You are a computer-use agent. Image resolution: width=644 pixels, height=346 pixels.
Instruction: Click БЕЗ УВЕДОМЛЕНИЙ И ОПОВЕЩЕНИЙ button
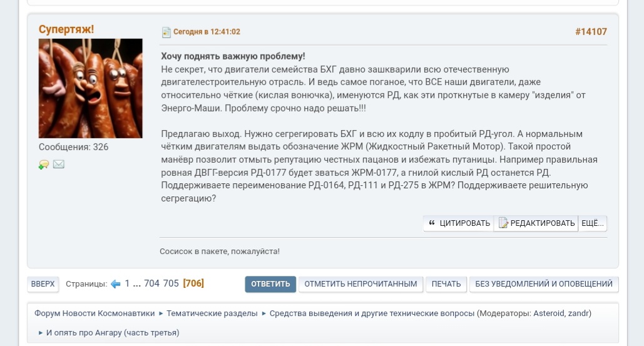pyautogui.click(x=544, y=284)
